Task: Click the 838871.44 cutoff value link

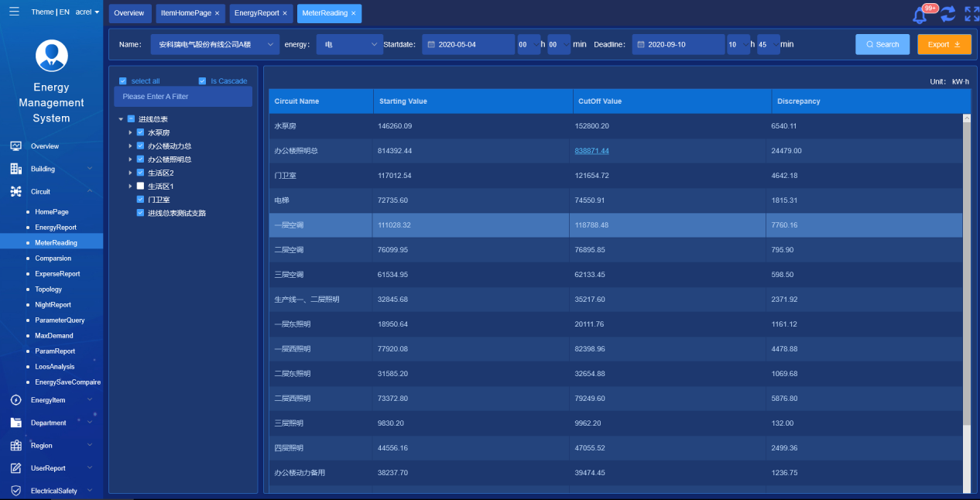Action: [x=591, y=151]
